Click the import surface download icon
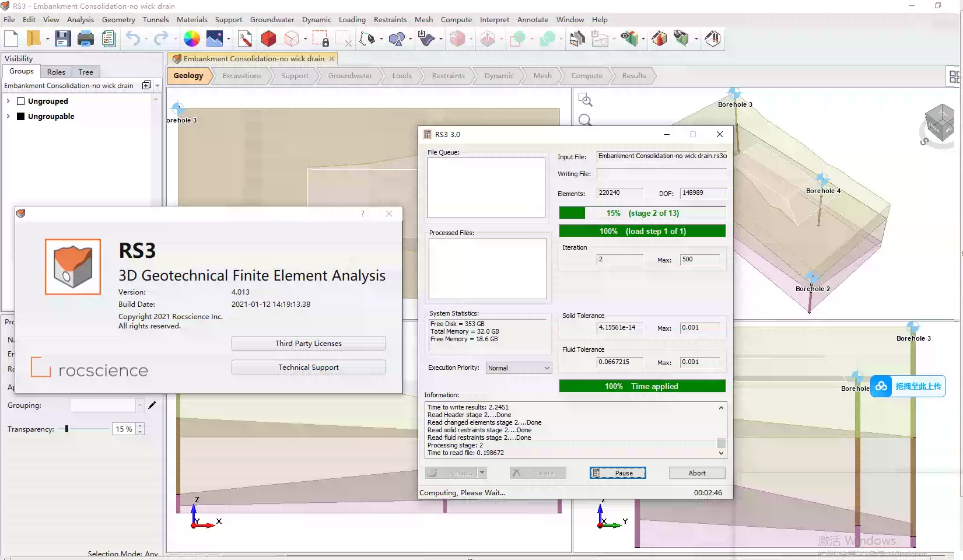Image resolution: width=963 pixels, height=560 pixels. click(x=426, y=39)
